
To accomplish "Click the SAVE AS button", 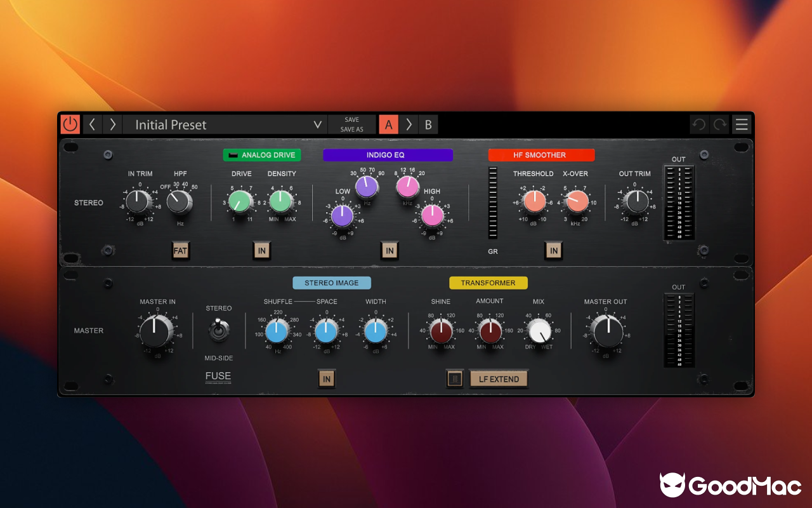I will point(351,128).
